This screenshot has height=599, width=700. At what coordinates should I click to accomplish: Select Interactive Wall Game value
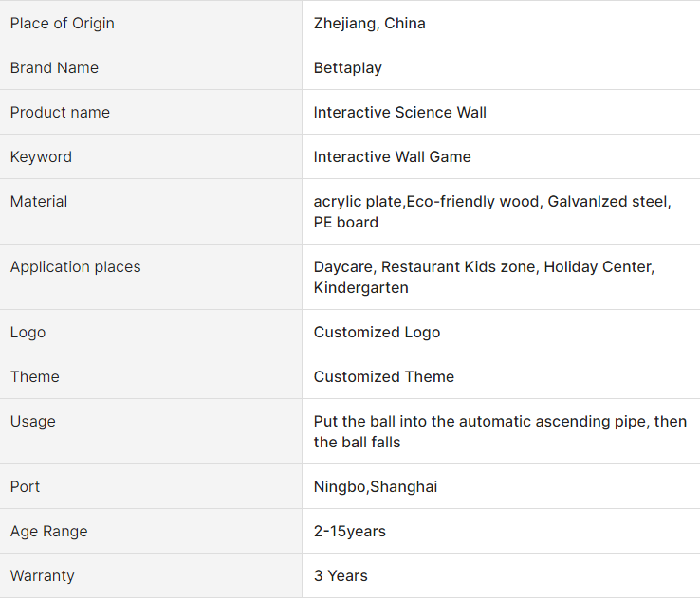[x=392, y=157]
